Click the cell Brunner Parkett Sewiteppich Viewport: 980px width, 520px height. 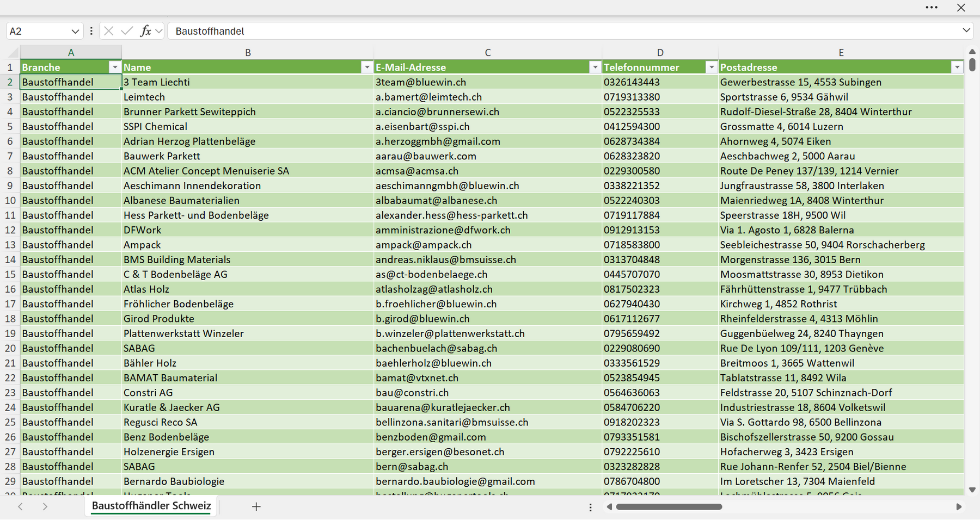(x=248, y=112)
